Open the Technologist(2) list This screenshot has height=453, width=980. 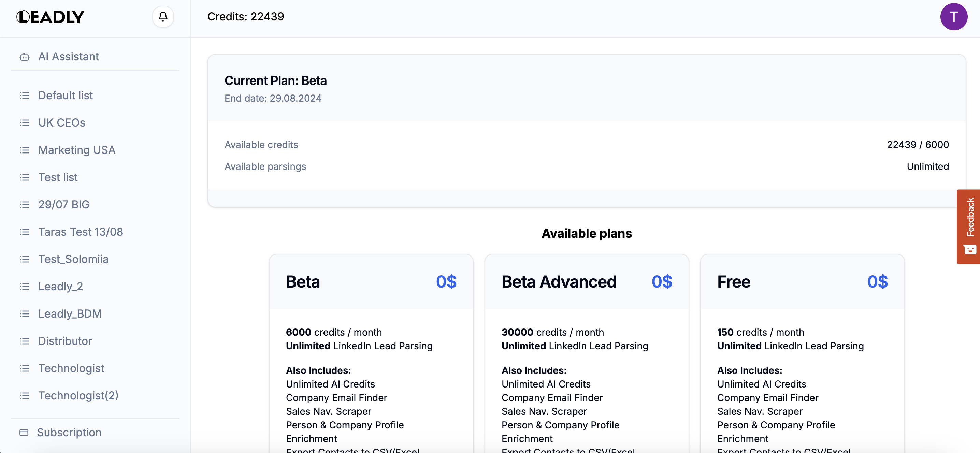tap(78, 396)
